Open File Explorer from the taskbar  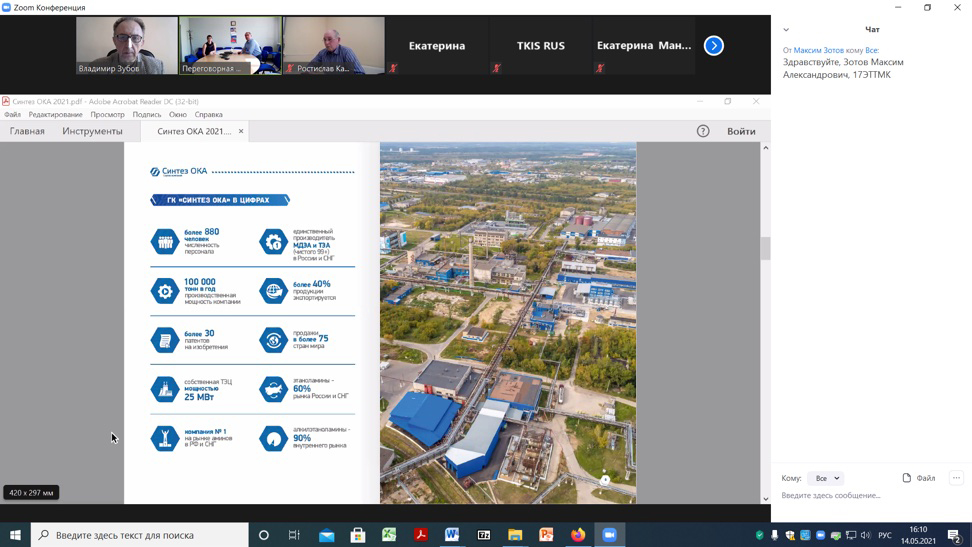pos(515,535)
